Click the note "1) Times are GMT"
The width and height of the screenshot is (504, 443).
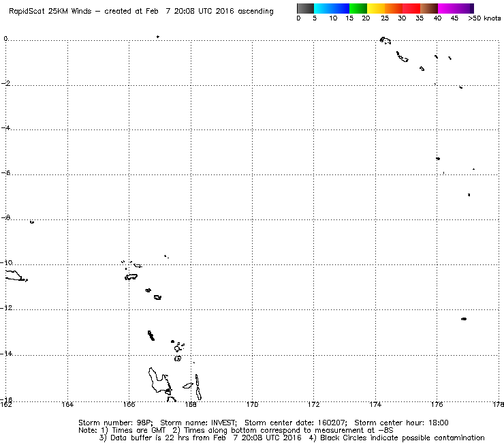click(x=133, y=431)
